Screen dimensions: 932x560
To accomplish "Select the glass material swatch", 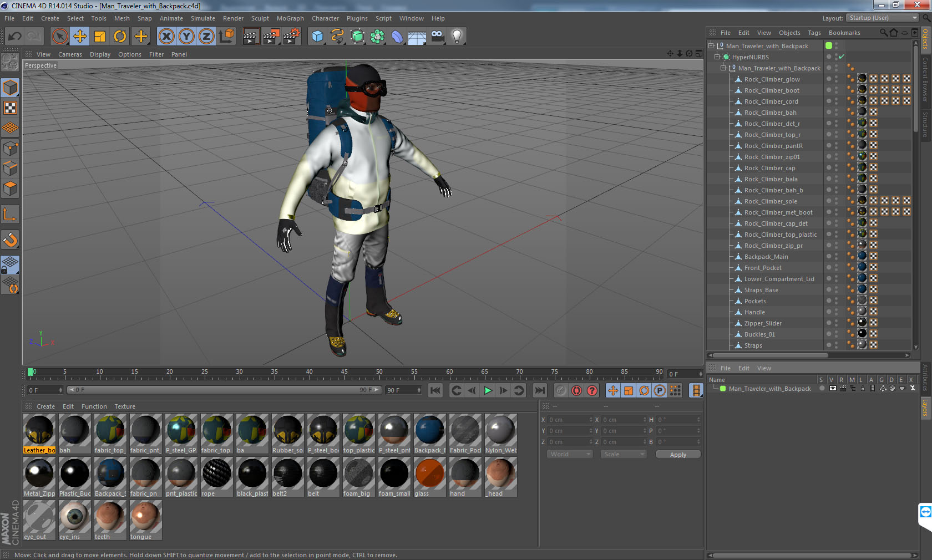I will (x=430, y=477).
